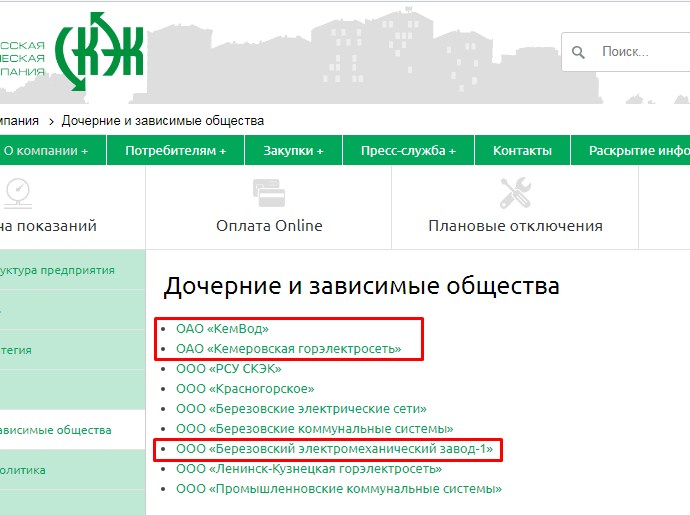690x515 pixels.
Task: Expand the Закупки menu
Action: (x=294, y=151)
